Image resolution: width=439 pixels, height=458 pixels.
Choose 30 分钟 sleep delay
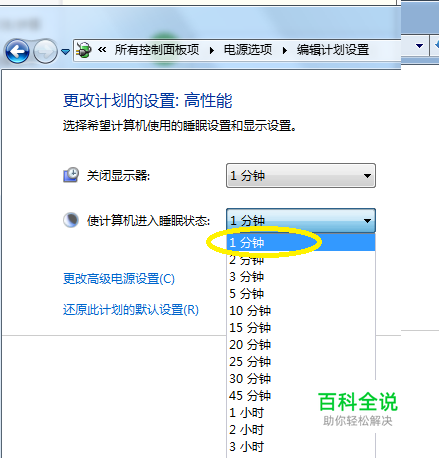coord(301,379)
